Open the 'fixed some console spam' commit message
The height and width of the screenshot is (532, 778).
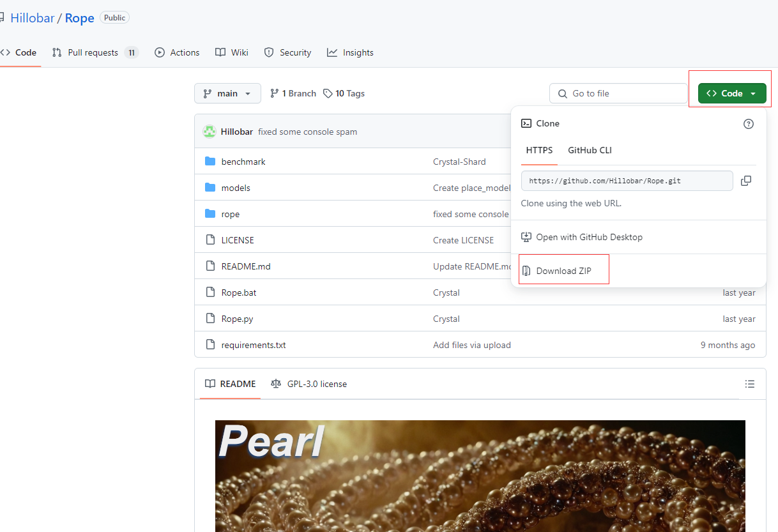[x=307, y=132]
